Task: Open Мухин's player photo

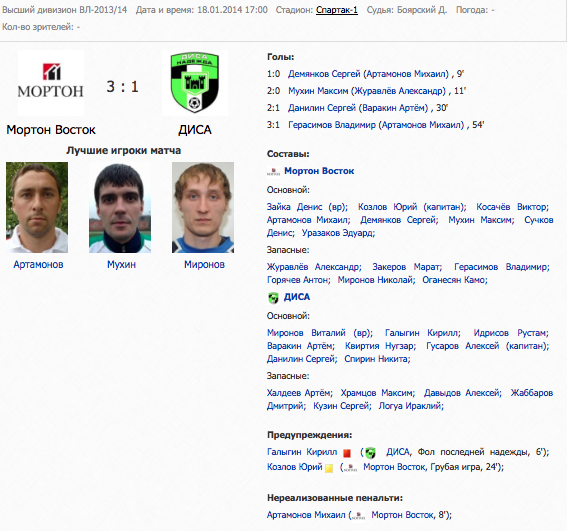Action: tap(120, 207)
